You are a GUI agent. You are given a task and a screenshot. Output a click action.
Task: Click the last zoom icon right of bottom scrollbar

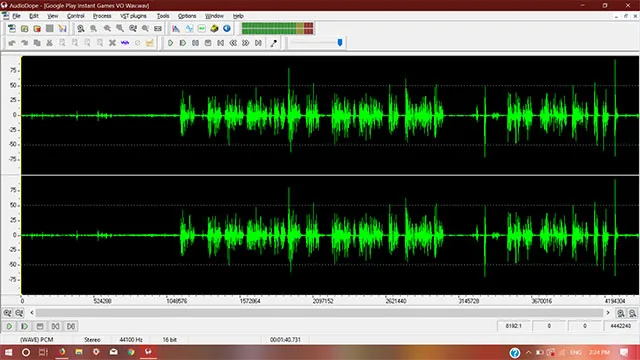pyautogui.click(x=632, y=313)
